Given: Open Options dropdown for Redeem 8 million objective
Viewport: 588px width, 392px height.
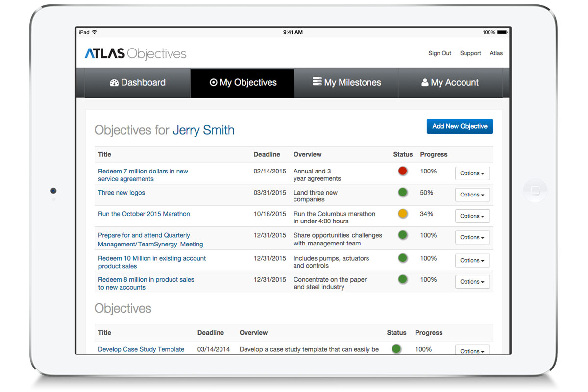Looking at the screenshot, I should (x=472, y=281).
